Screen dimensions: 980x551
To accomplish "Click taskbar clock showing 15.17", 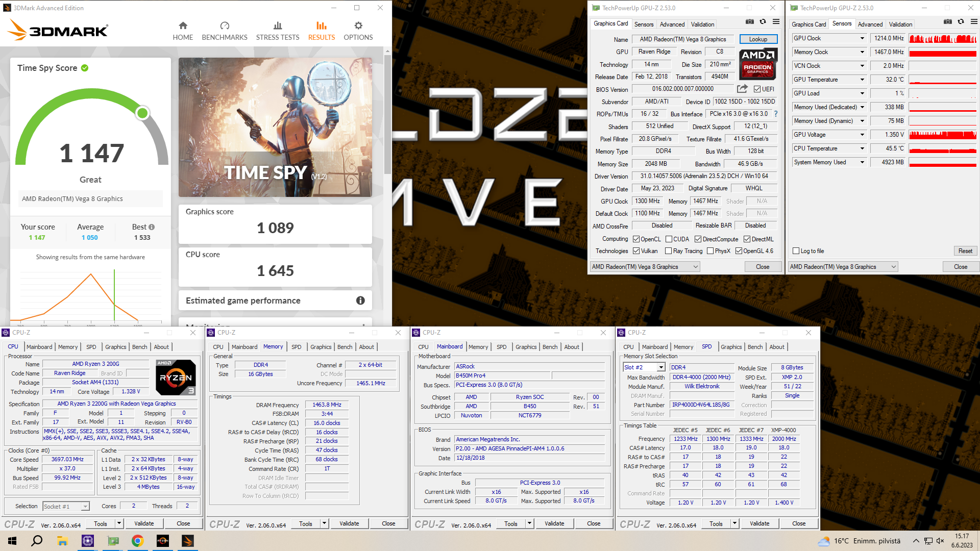I will pos(962,536).
